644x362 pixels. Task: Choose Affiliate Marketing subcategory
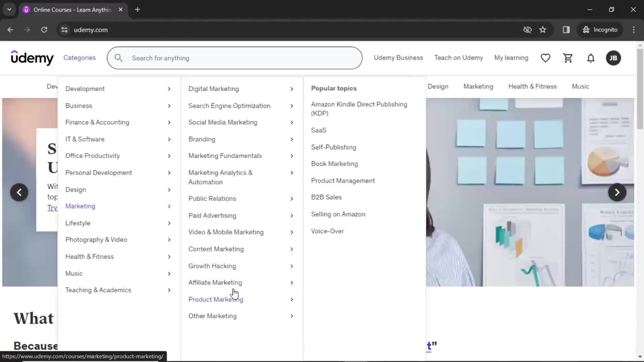pos(215,283)
